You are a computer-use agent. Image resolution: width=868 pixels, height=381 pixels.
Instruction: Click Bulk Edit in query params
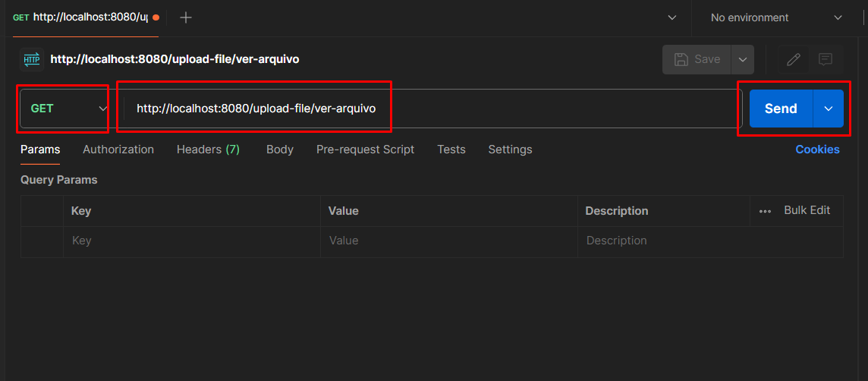click(807, 210)
